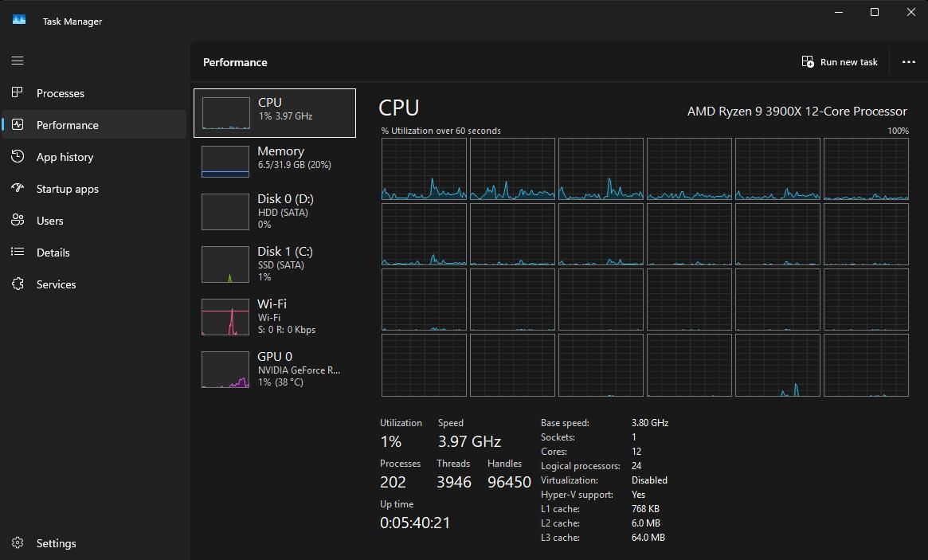Select the CPU performance item
This screenshot has height=560, width=928.
point(275,113)
